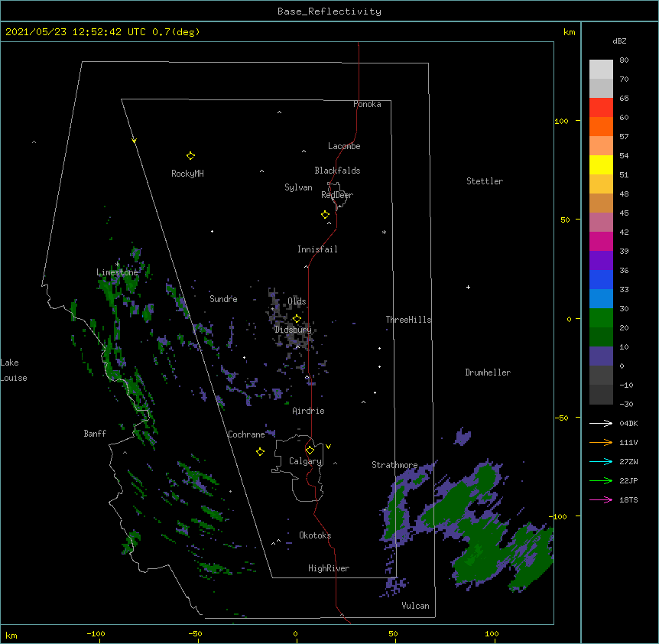Click the Banff label
Viewport: 659px width, 644px height.
tap(95, 434)
